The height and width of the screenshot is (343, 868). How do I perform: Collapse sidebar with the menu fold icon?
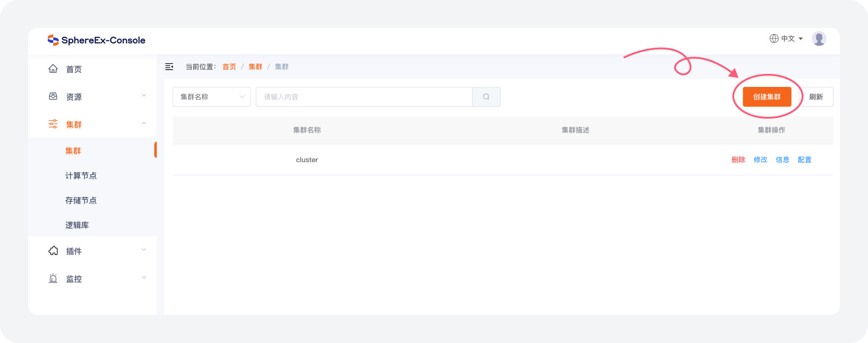click(169, 67)
